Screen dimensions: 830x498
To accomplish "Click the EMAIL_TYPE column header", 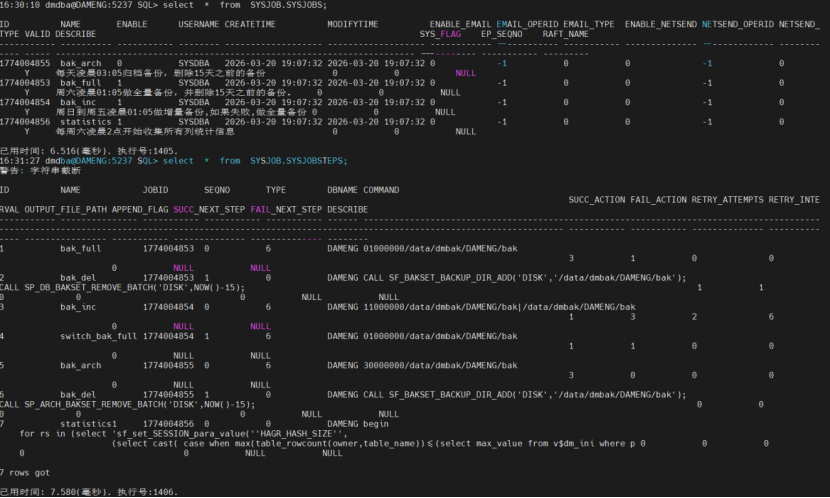I will click(x=589, y=24).
